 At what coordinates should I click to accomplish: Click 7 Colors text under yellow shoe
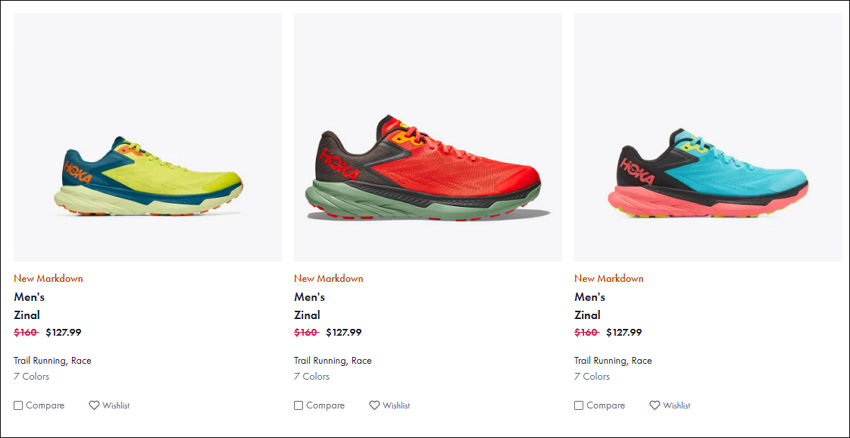point(31,376)
